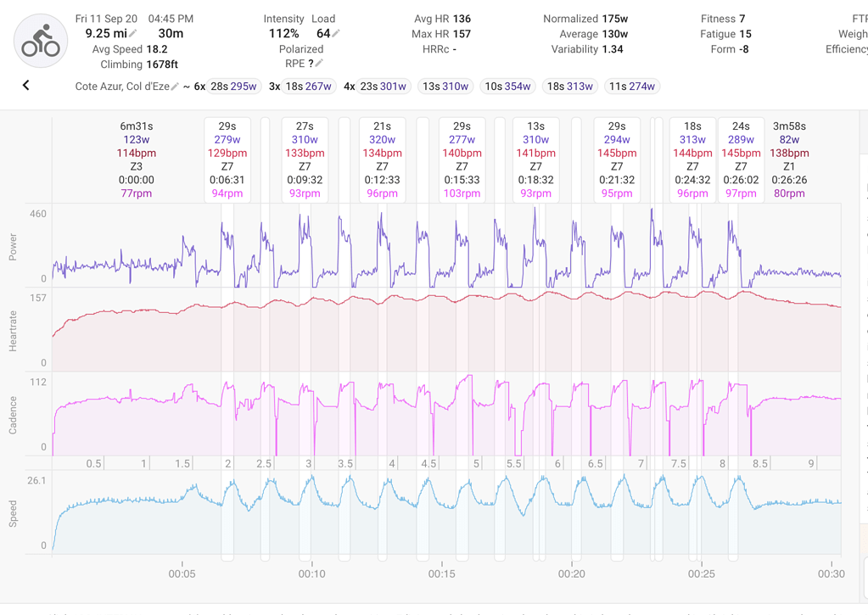
Task: Edit the training Load value with the pencil icon
Action: coord(337,33)
